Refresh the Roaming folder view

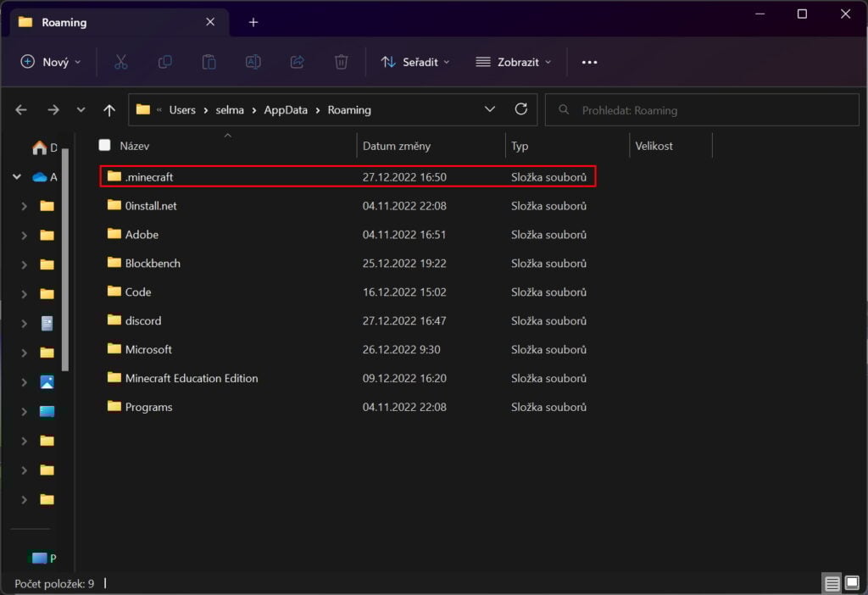[x=521, y=109]
